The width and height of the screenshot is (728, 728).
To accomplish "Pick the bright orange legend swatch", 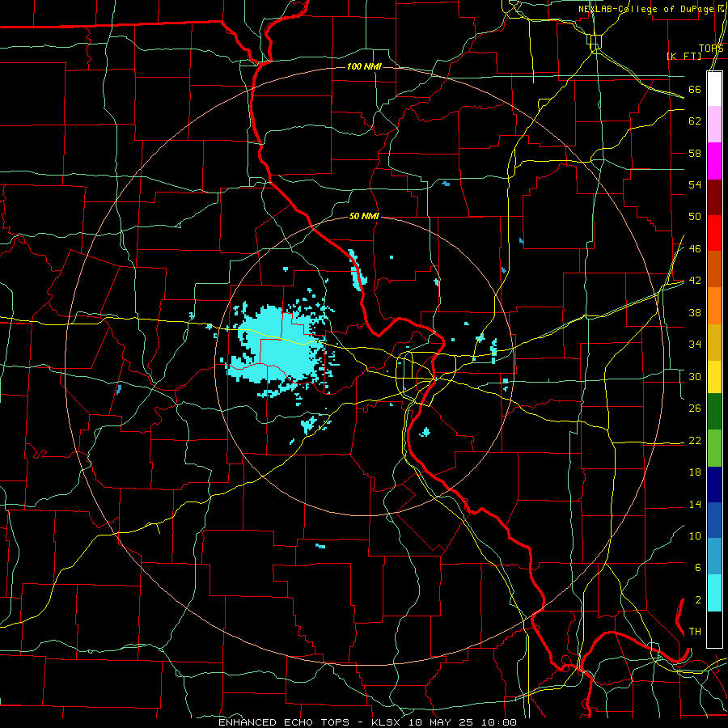I will (x=714, y=306).
